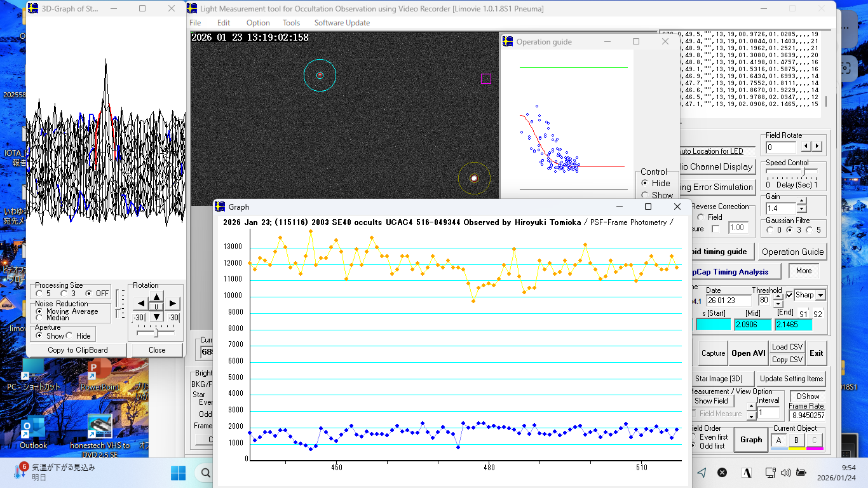868x488 pixels.
Task: Click the rotate down arrow in Rotation
Action: click(x=156, y=316)
